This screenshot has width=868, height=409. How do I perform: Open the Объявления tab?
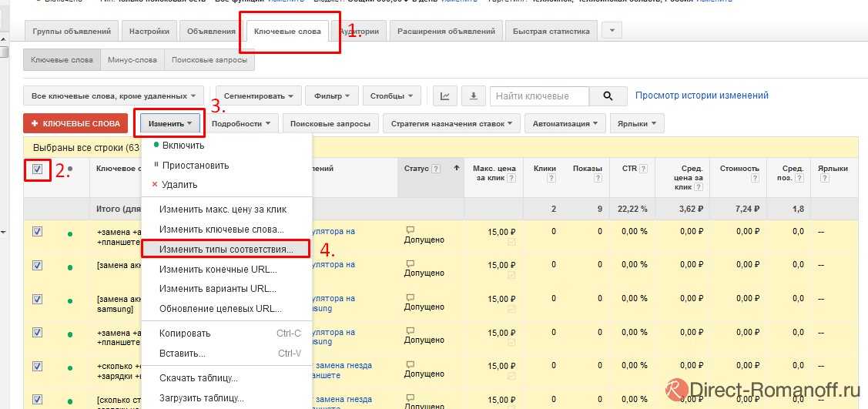(x=211, y=31)
